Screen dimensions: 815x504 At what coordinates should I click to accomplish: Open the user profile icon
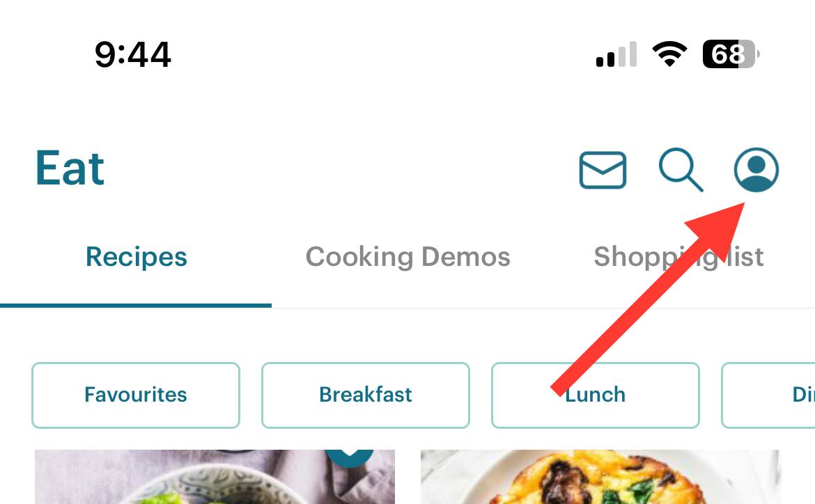756,170
